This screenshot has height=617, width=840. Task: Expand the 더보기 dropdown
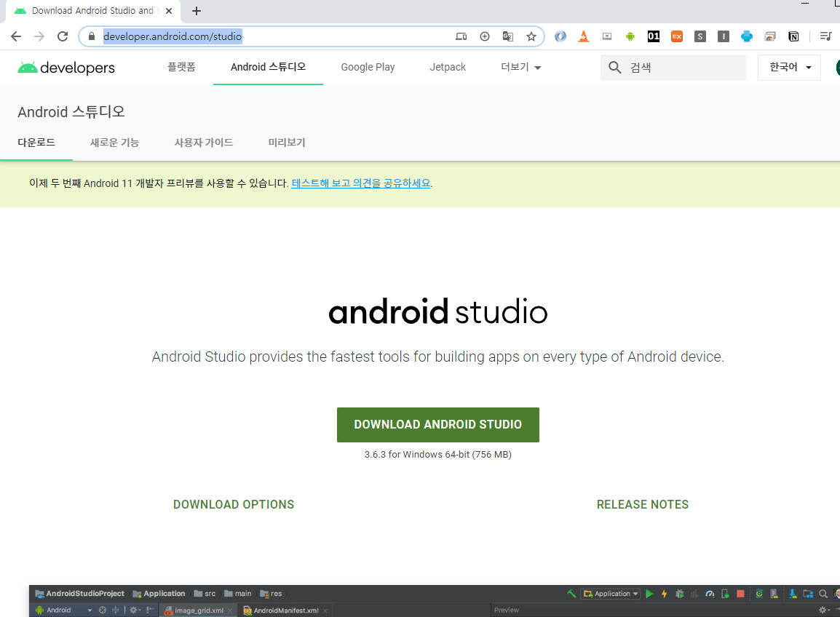[520, 67]
